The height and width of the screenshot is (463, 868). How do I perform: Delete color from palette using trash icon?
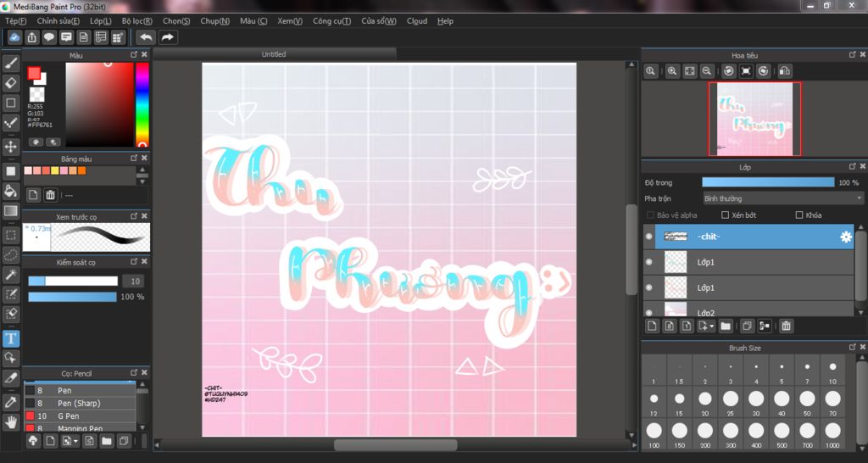50,194
